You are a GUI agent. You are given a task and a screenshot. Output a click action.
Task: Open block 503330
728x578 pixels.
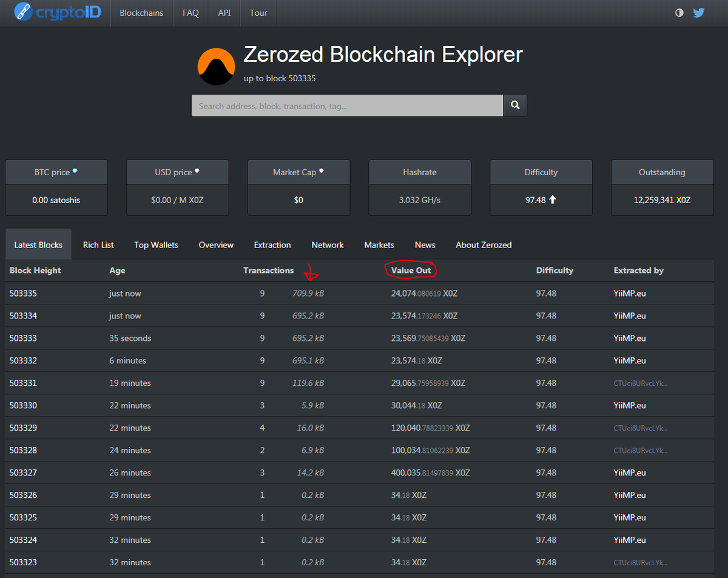(23, 405)
